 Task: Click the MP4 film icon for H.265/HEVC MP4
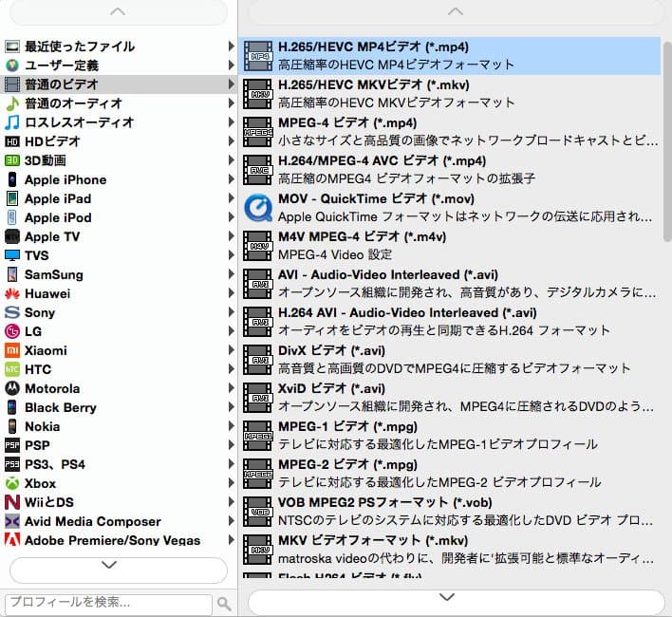(258, 56)
